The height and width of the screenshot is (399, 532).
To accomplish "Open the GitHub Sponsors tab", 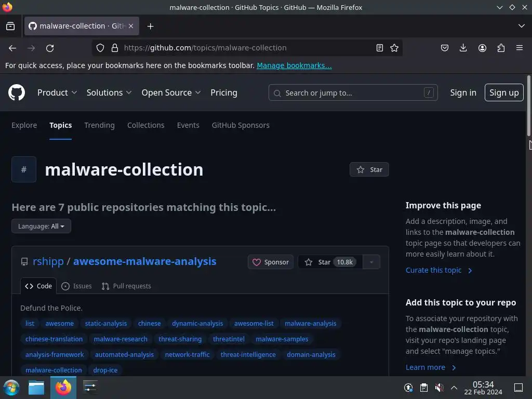I will point(241,125).
